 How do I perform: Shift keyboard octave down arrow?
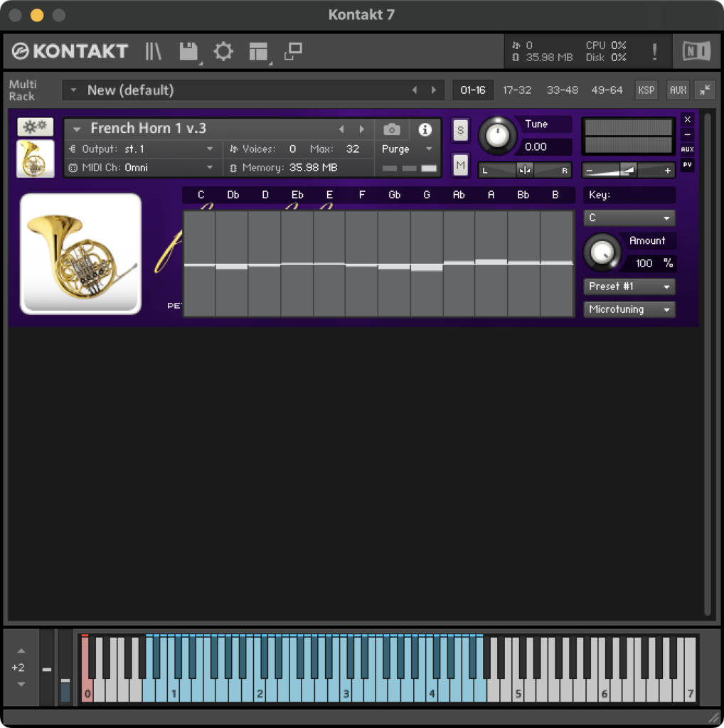[x=21, y=684]
